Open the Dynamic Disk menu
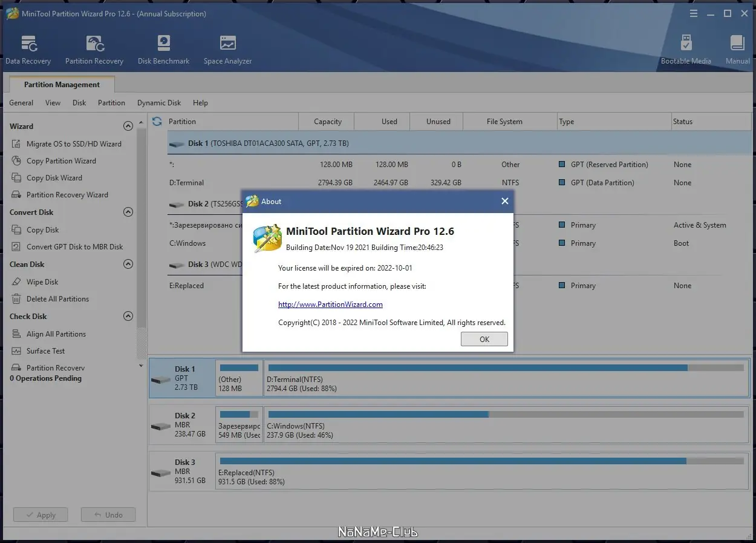 (159, 103)
